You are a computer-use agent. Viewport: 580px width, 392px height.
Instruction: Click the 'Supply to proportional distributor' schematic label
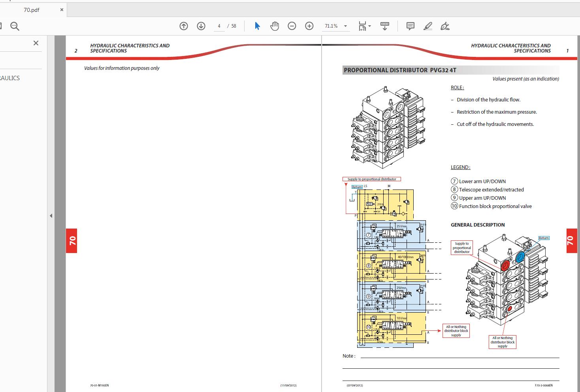point(372,179)
